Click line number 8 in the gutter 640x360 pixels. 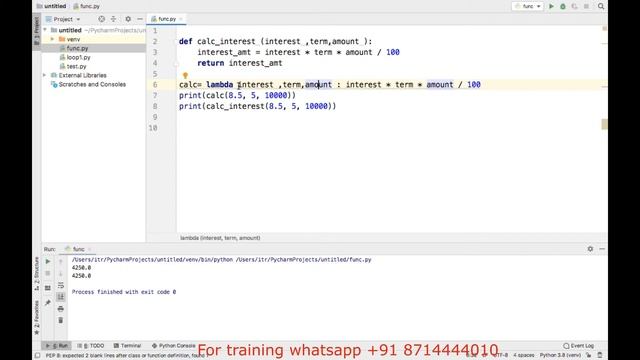pos(155,106)
